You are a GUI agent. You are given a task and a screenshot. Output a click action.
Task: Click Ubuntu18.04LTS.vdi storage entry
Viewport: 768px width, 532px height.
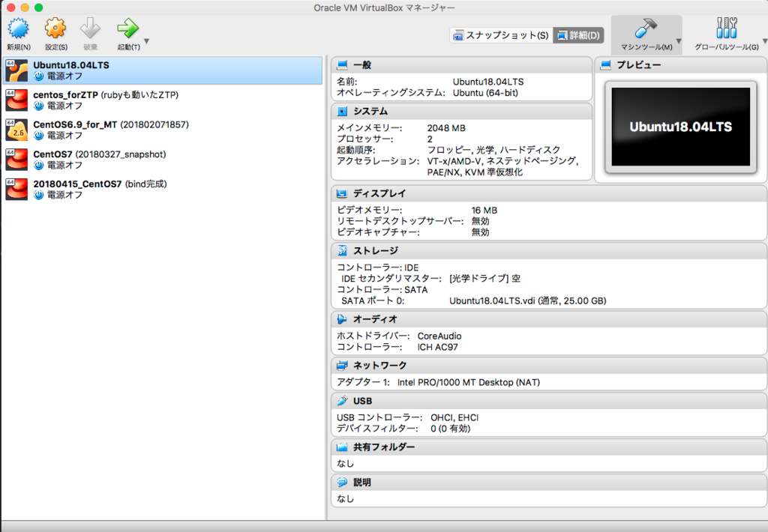[x=527, y=301]
